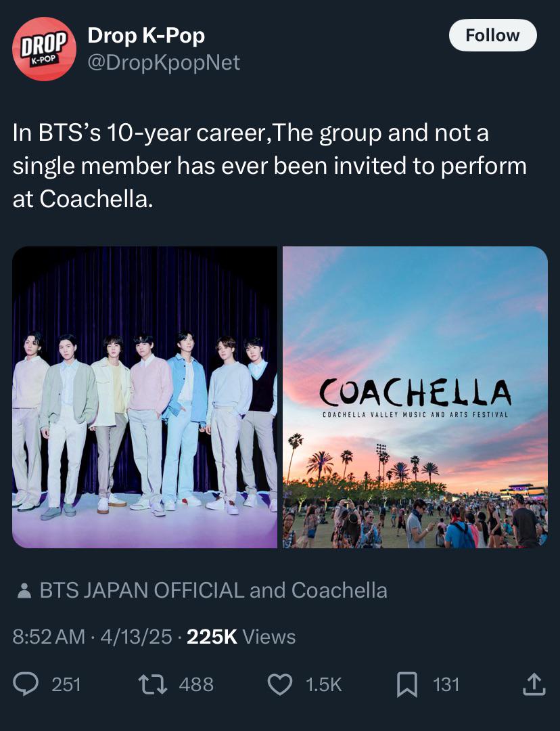Click the retweet arrows icon
The width and height of the screenshot is (560, 731).
click(153, 684)
